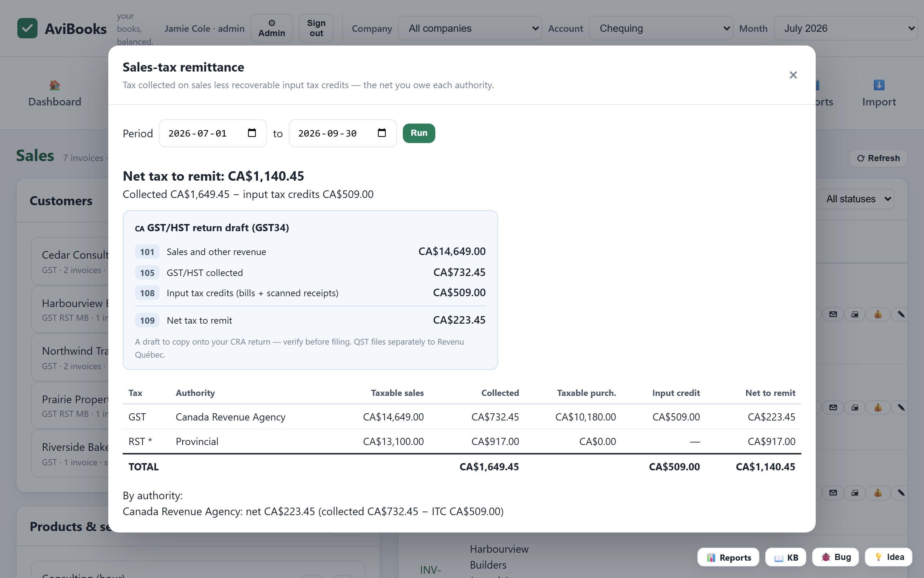The height and width of the screenshot is (578, 924).
Task: Click line code 109 in the draft
Action: (x=147, y=320)
